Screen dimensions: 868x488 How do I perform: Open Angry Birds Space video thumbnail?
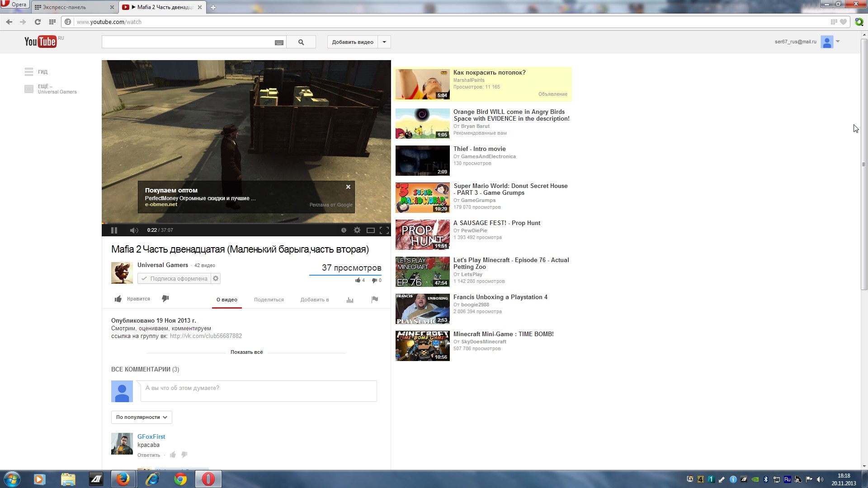(423, 123)
